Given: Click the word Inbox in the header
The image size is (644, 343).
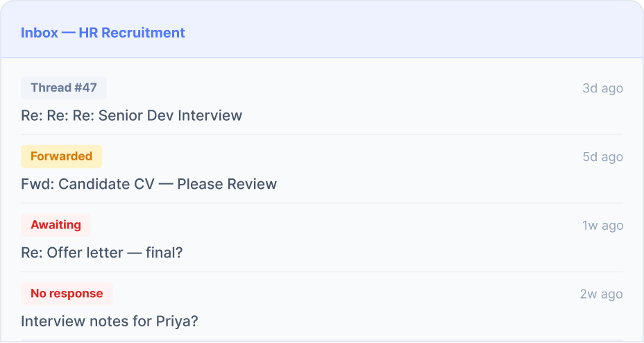Looking at the screenshot, I should point(40,33).
